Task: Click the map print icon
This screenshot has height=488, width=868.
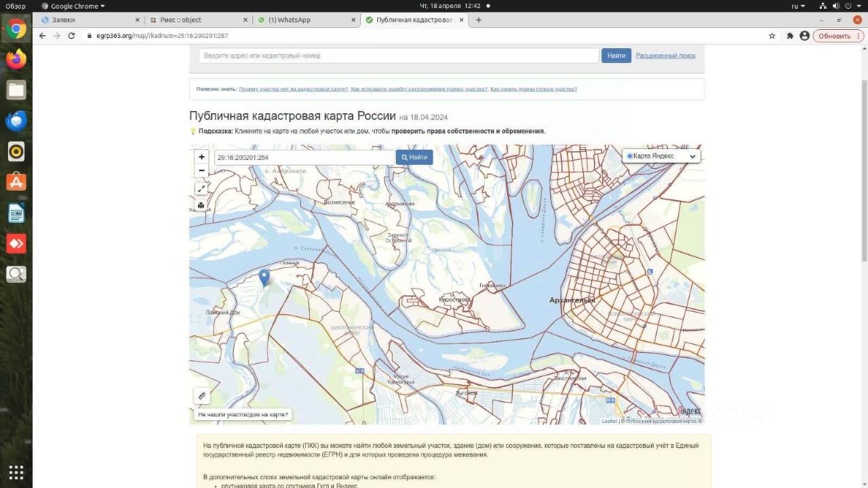Action: [201, 205]
